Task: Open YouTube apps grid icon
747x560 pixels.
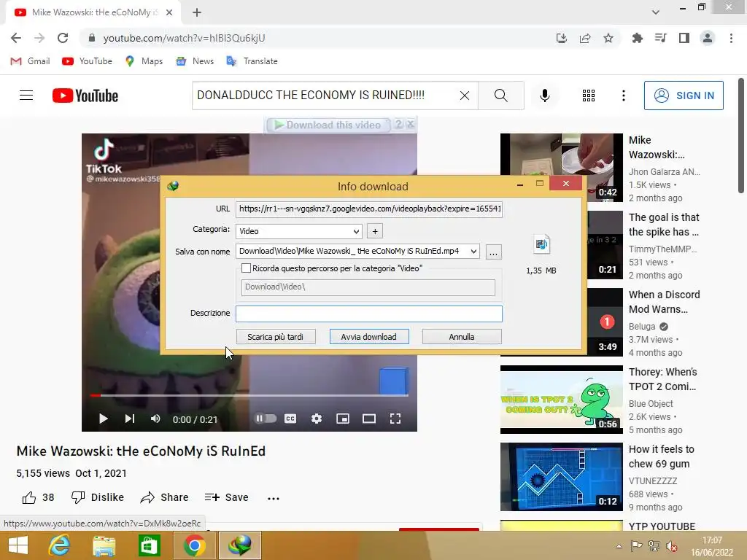Action: (589, 96)
